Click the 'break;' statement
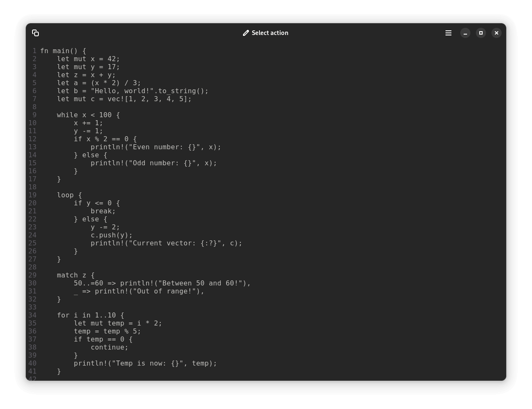This screenshot has height=409, width=532. click(x=103, y=211)
